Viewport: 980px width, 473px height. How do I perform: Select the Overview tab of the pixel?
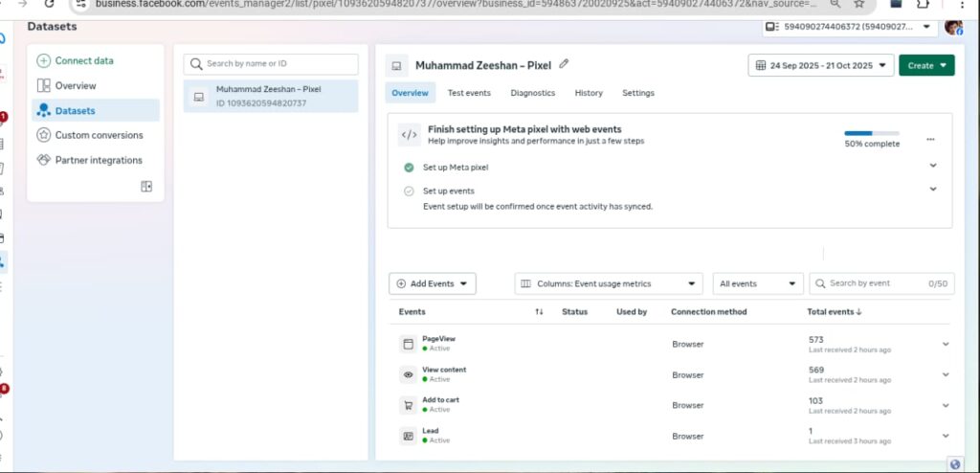(x=410, y=93)
